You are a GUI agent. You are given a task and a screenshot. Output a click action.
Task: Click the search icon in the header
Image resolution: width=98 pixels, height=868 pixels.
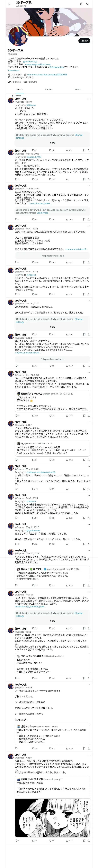(88, 4)
